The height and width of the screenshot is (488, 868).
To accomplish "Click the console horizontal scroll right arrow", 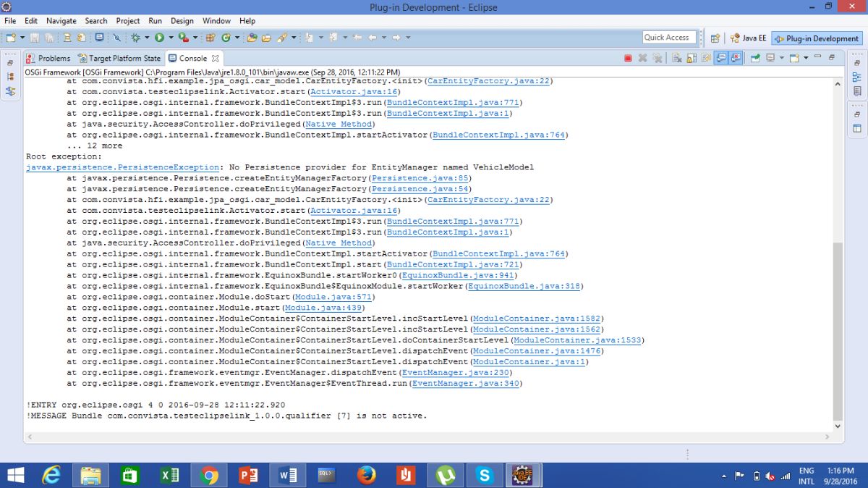I will coord(827,437).
